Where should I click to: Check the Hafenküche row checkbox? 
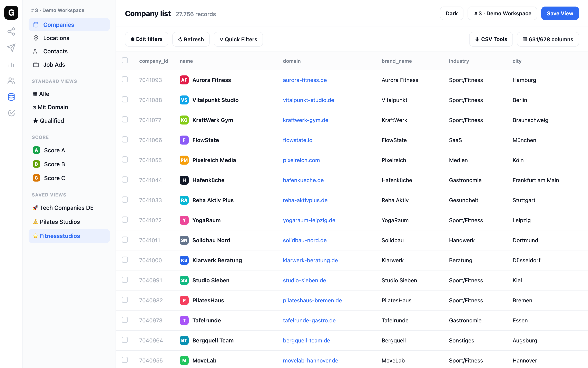pos(125,179)
